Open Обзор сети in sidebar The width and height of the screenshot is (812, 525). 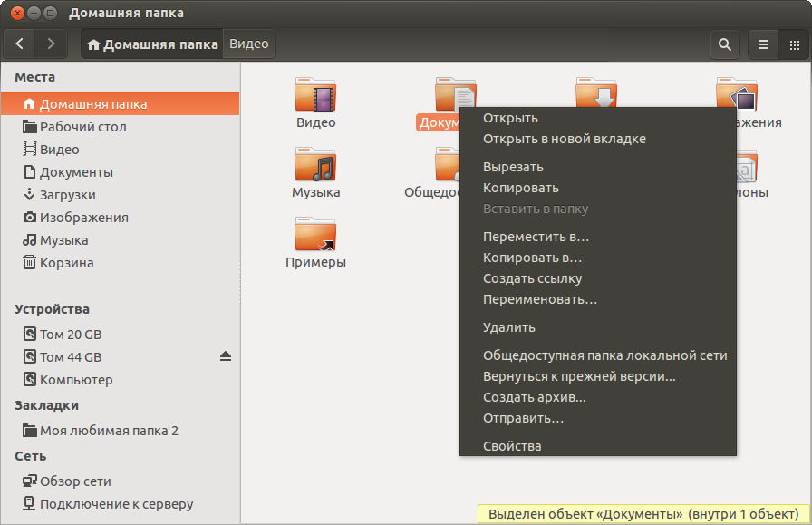75,481
